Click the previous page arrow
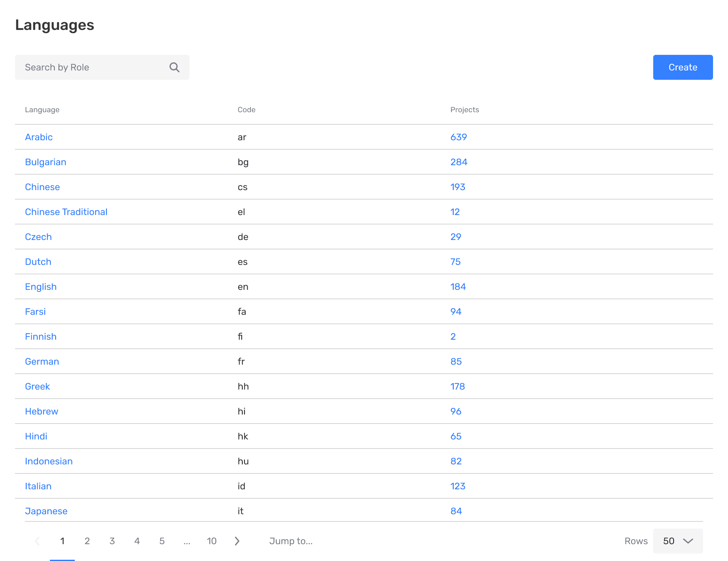728x561 pixels. [x=37, y=541]
